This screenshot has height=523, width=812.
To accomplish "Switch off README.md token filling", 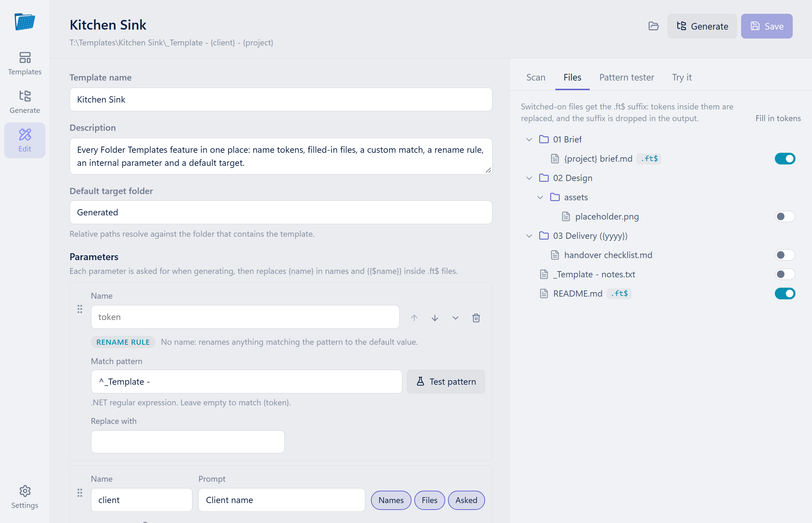I will click(785, 293).
